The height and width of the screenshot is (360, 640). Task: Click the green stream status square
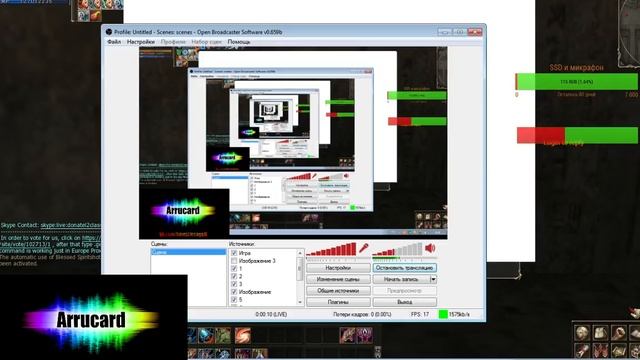[x=443, y=314]
